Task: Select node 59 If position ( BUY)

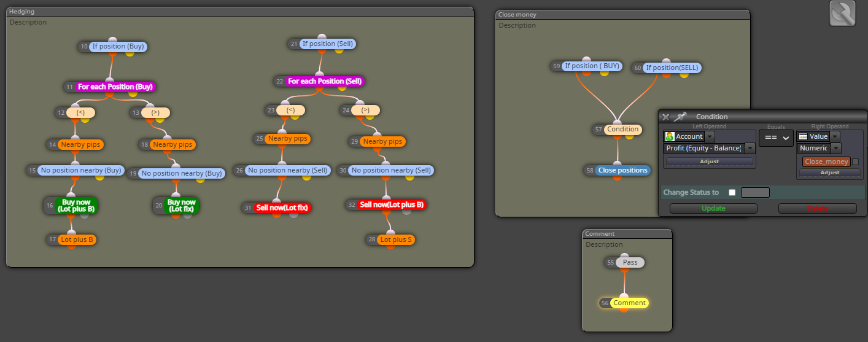Action: coord(592,66)
